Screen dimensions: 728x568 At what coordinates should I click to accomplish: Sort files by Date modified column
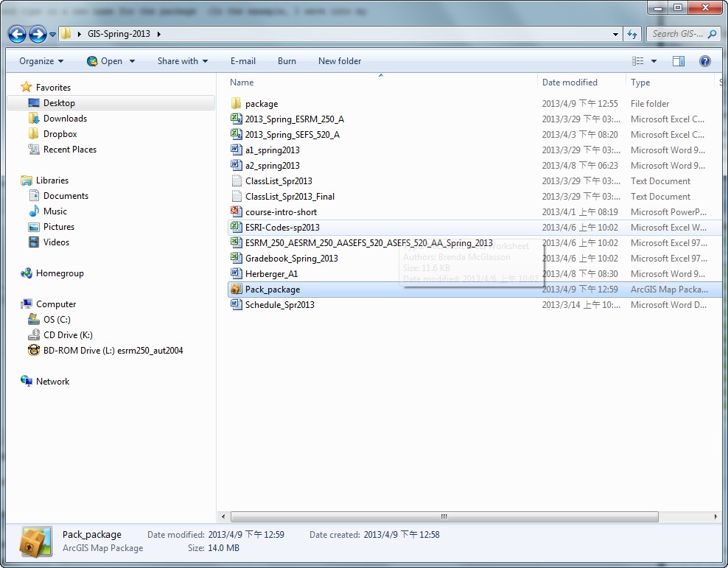[x=570, y=83]
